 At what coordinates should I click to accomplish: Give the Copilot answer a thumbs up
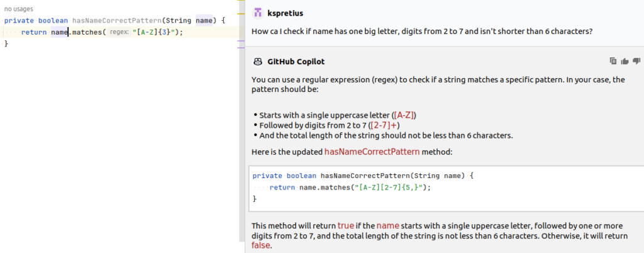(x=625, y=61)
